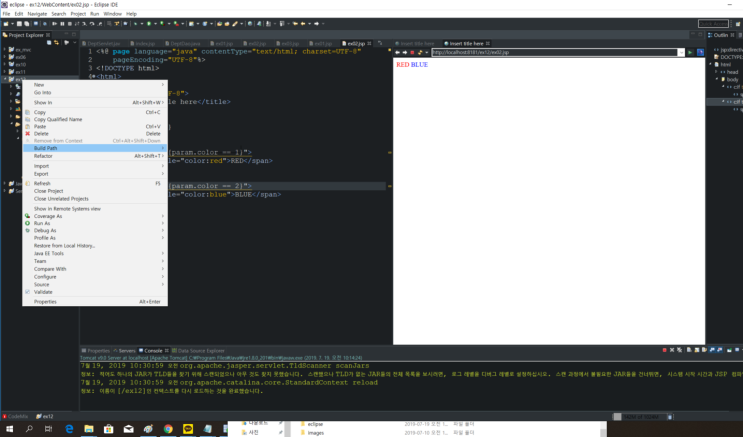Open KakaoTalk from taskbar
The image size is (743, 437).
[188, 429]
